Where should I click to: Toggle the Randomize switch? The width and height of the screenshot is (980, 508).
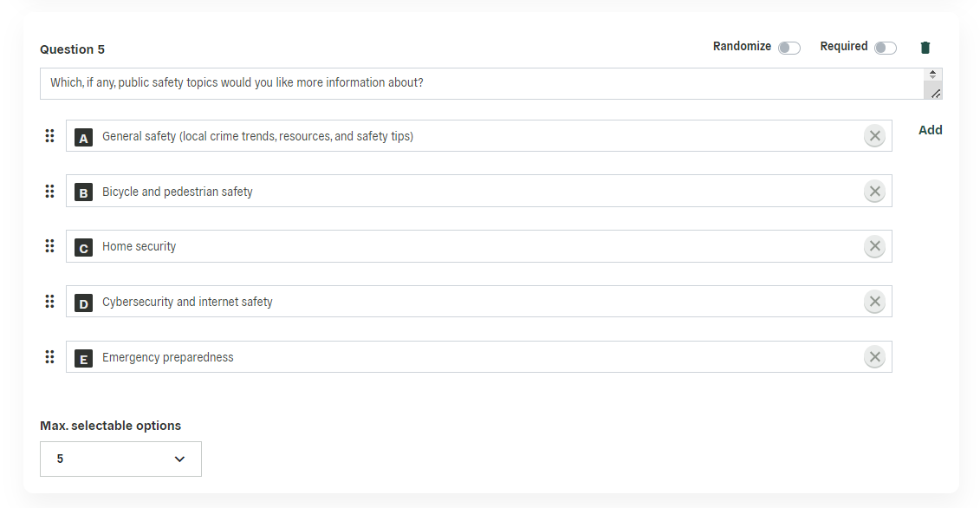click(x=789, y=49)
